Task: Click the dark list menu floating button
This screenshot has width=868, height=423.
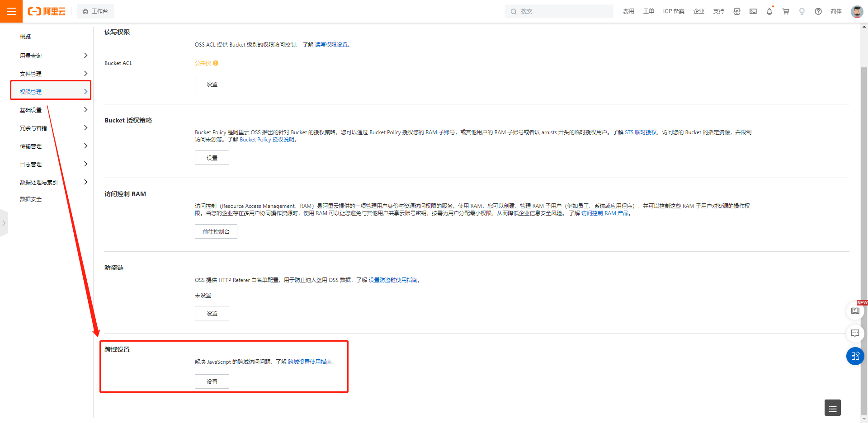Action: (833, 408)
